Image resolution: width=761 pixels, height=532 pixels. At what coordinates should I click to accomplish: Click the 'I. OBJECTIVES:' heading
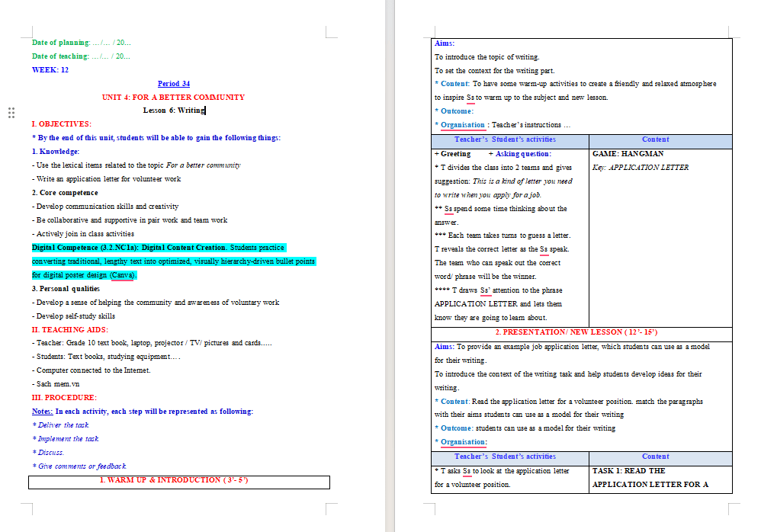tap(61, 124)
